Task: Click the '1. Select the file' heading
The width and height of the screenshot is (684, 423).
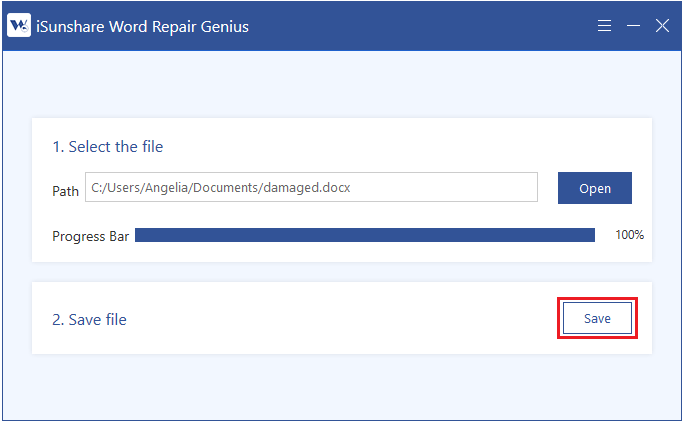Action: 108,147
